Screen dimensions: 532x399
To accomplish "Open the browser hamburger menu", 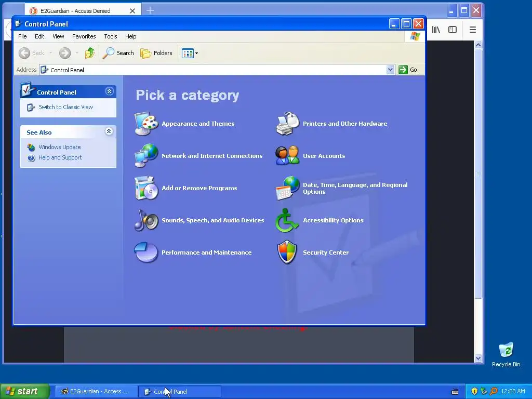I will coord(473,30).
